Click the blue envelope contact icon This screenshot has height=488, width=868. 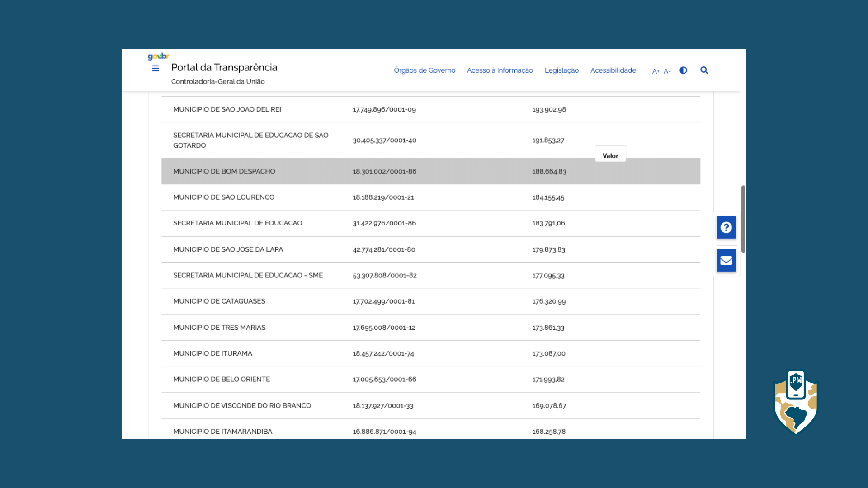pyautogui.click(x=726, y=261)
